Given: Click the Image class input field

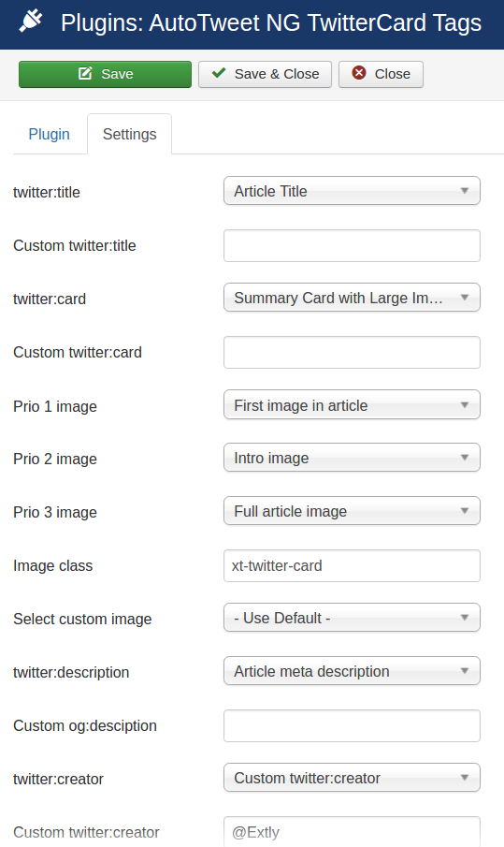Looking at the screenshot, I should pos(352,565).
